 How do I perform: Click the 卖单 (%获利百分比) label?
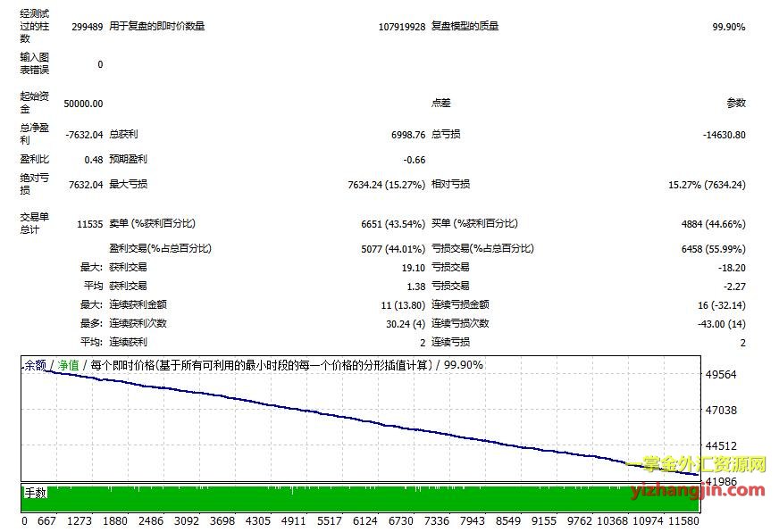[151, 223]
